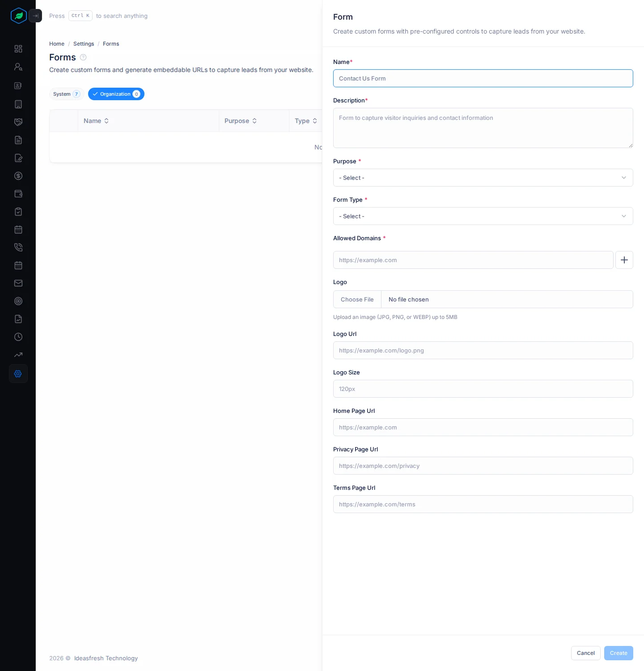Open the wallet sidebar icon
The image size is (644, 671).
[18, 194]
